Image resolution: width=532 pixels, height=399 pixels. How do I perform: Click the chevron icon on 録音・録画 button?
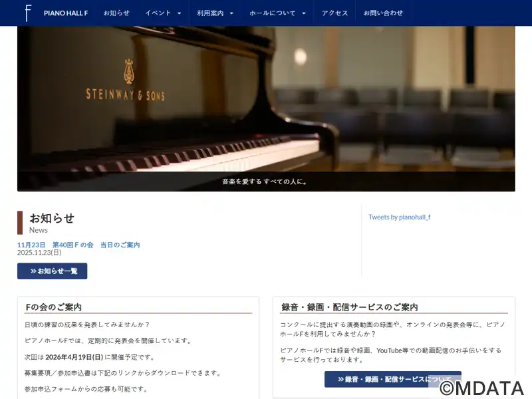coord(340,379)
